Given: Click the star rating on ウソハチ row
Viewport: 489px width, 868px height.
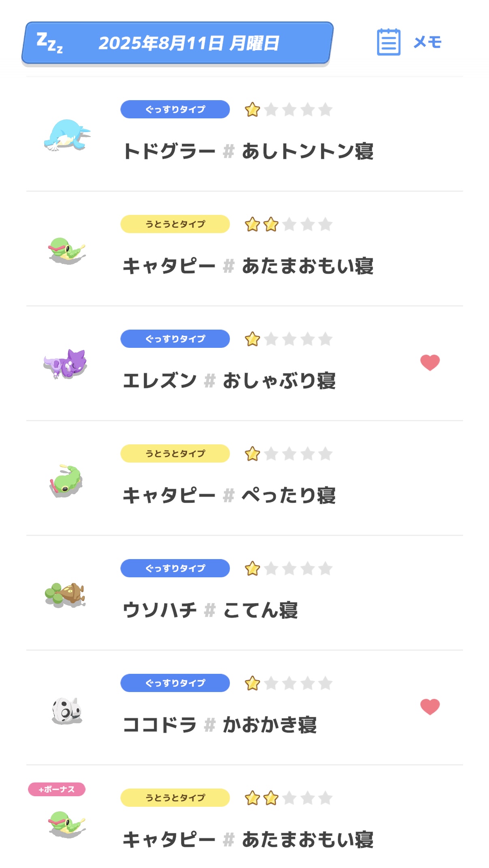Looking at the screenshot, I should tap(288, 569).
